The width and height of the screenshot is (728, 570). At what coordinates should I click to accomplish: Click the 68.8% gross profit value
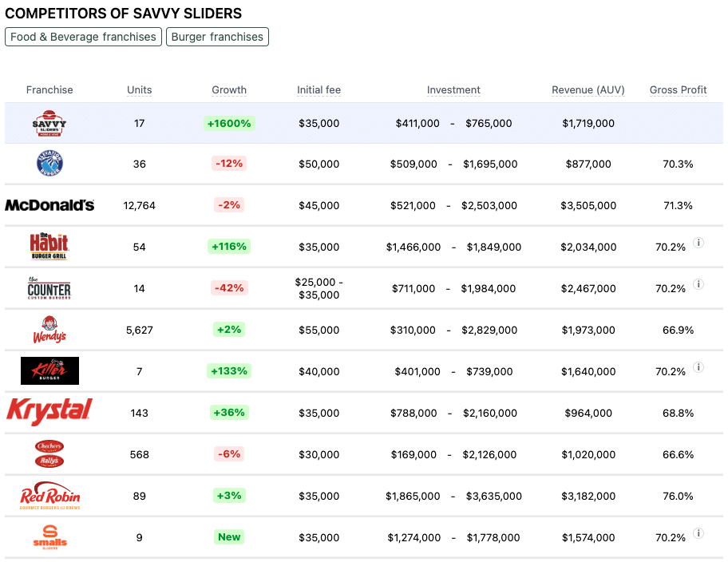point(678,413)
